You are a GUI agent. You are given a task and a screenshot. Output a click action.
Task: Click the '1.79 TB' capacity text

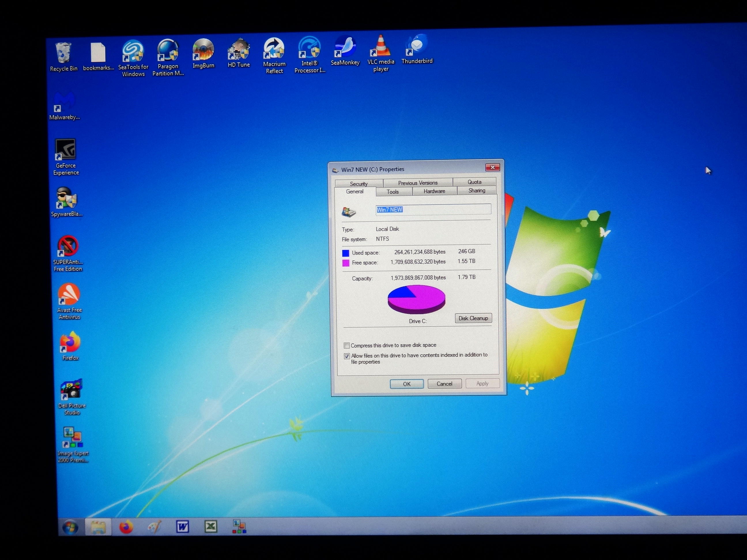point(466,277)
